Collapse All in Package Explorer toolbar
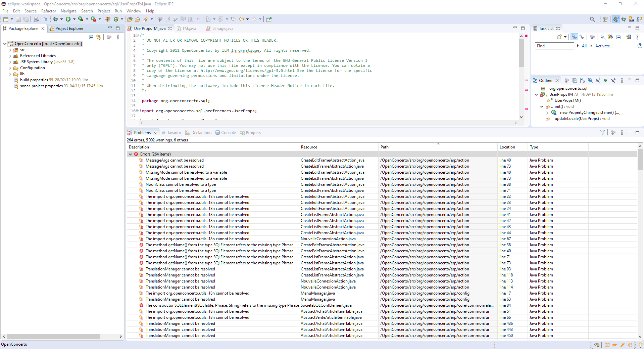The width and height of the screenshot is (644, 349). 91,37
